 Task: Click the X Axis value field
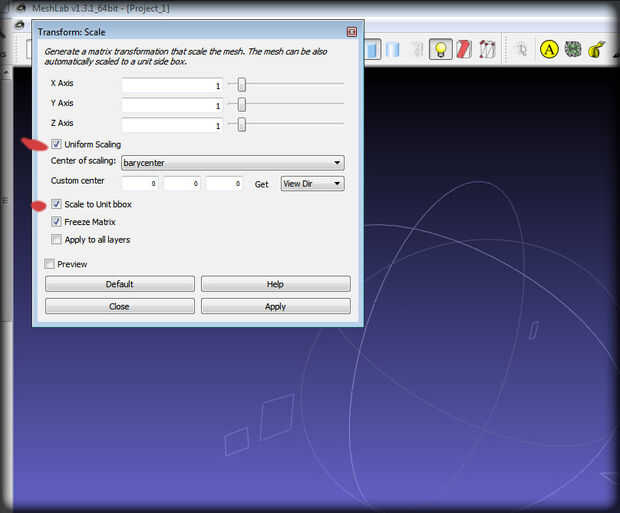(172, 85)
